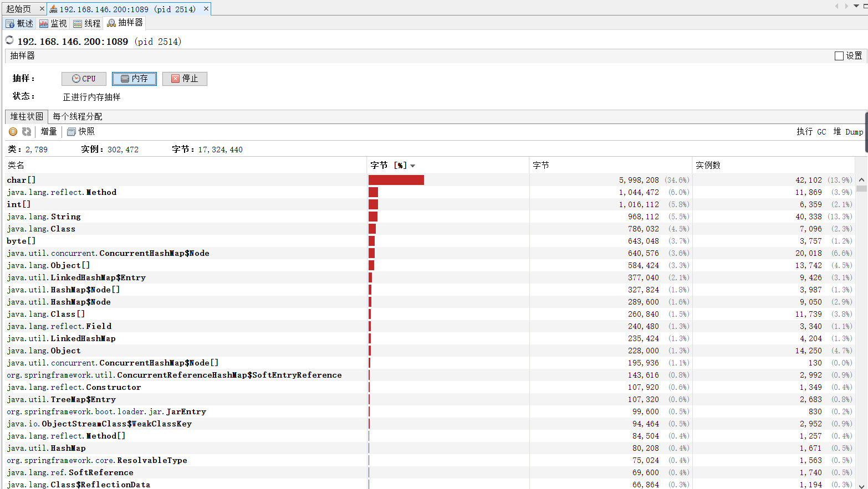The width and height of the screenshot is (868, 489).
Task: Select java.lang.Object row
Action: tap(431, 351)
